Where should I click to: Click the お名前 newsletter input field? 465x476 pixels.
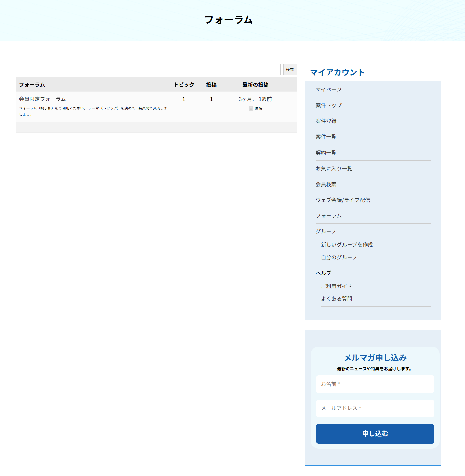pyautogui.click(x=375, y=384)
